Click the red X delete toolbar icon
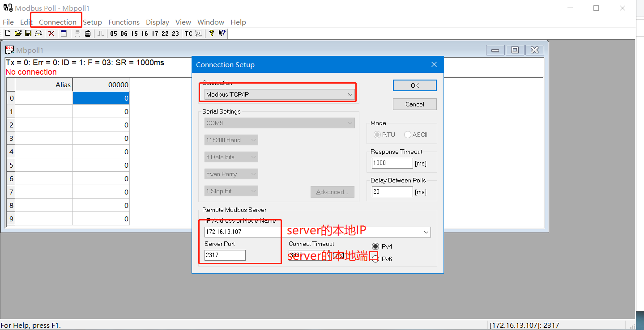The image size is (644, 330). tap(51, 33)
